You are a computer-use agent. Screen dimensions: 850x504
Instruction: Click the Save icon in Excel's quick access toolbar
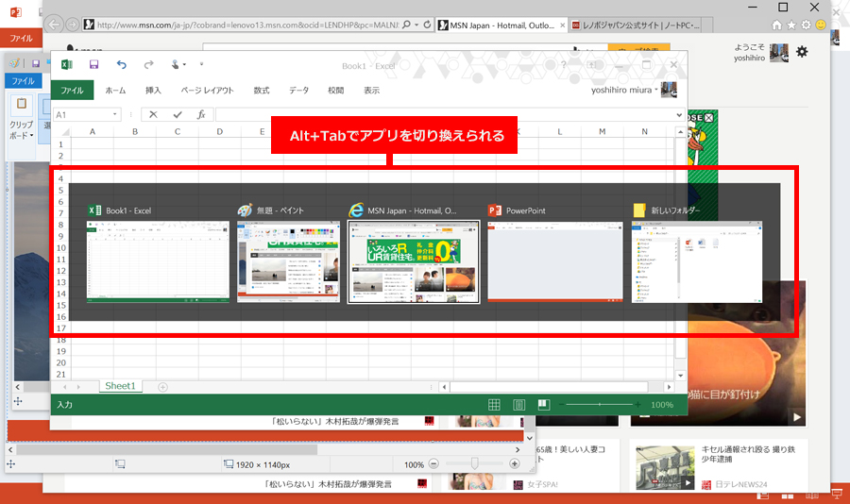[93, 64]
